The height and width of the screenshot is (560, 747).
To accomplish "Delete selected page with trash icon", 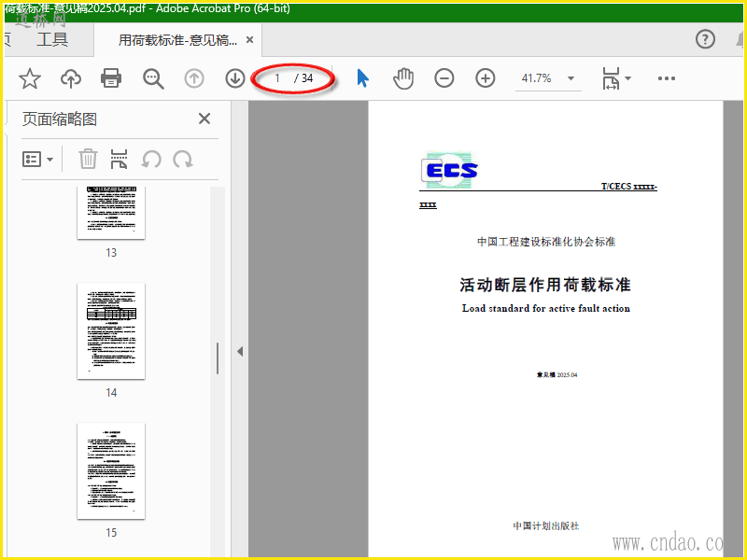I will (x=88, y=159).
